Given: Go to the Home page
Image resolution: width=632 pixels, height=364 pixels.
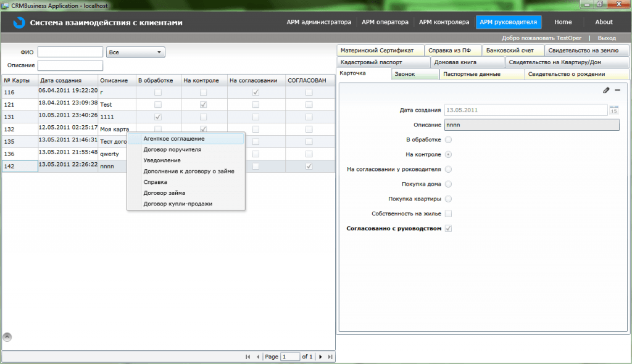Looking at the screenshot, I should (x=563, y=22).
